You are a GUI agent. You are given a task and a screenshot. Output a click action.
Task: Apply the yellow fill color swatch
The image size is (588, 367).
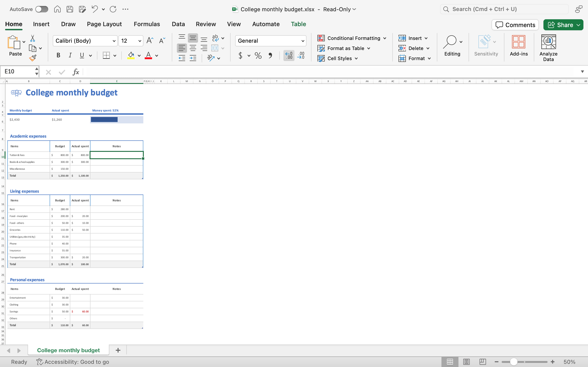pos(131,56)
